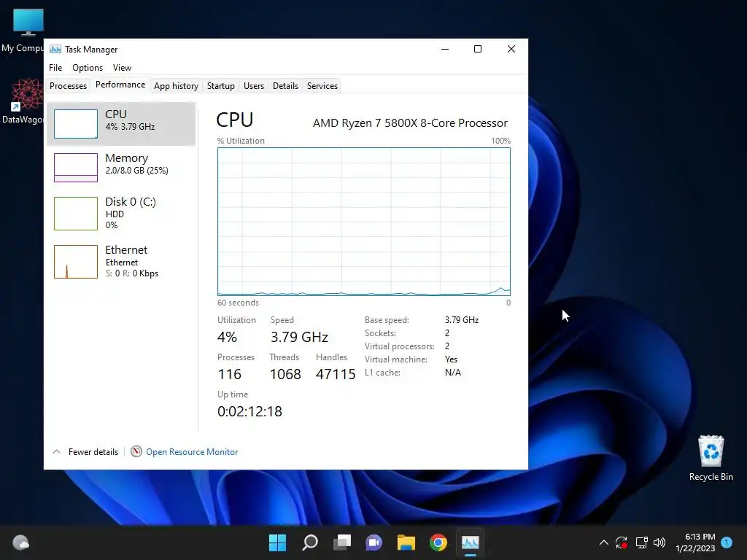Open the network tray icon
The image size is (747, 560).
641,542
